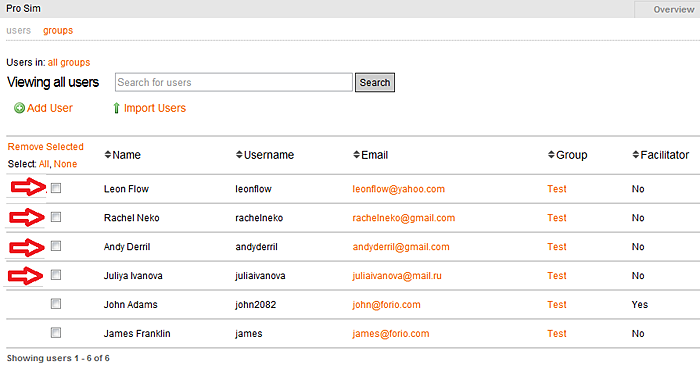Open Test group link for Leon Flow
The image size is (700, 376).
pyautogui.click(x=557, y=189)
